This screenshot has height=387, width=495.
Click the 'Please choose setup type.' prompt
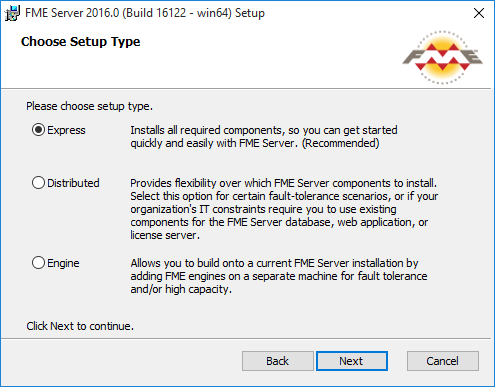coord(89,106)
